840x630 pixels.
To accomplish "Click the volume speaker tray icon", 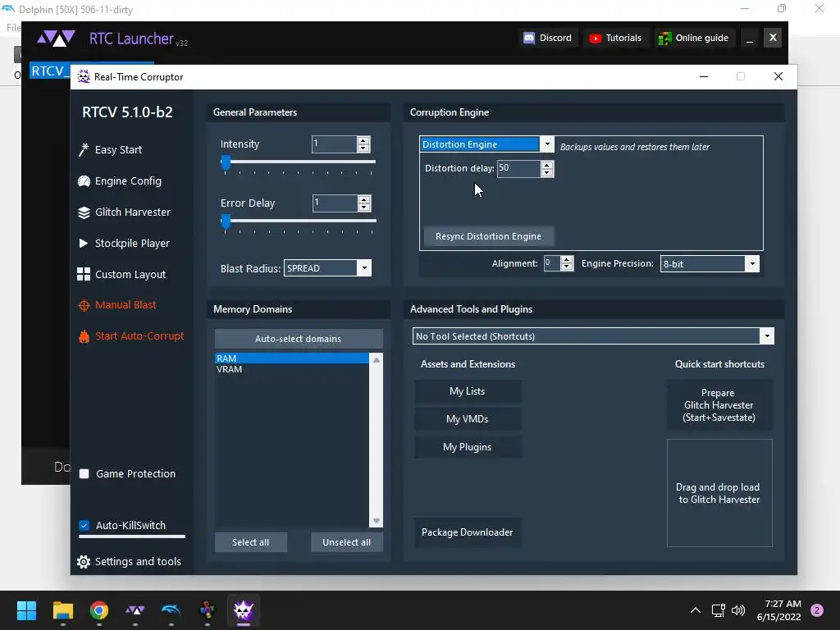I will pos(738,610).
